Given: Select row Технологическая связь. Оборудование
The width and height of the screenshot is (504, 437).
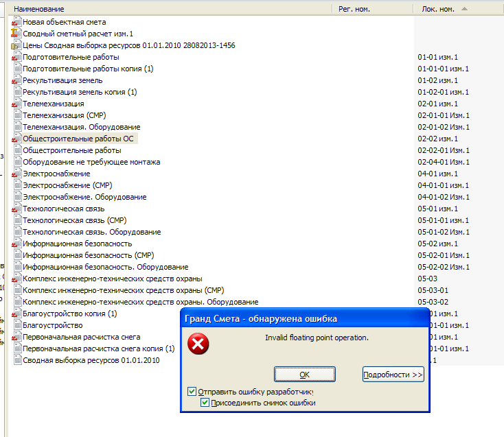Looking at the screenshot, I should (91, 232).
